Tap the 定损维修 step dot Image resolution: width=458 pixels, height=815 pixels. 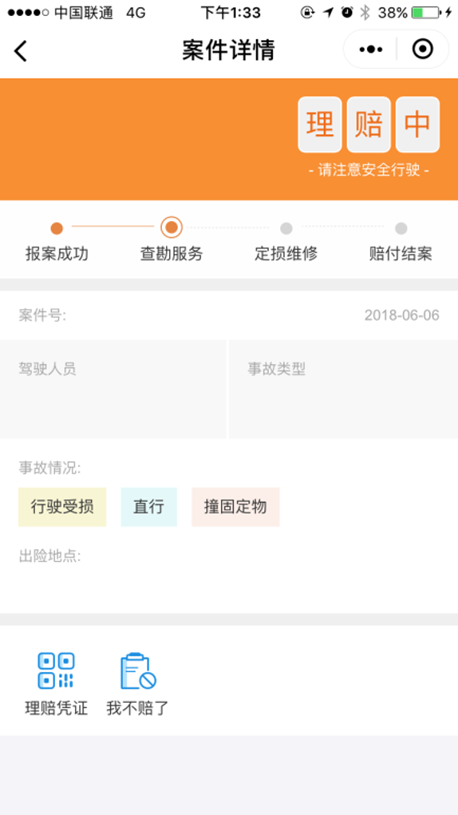click(286, 228)
